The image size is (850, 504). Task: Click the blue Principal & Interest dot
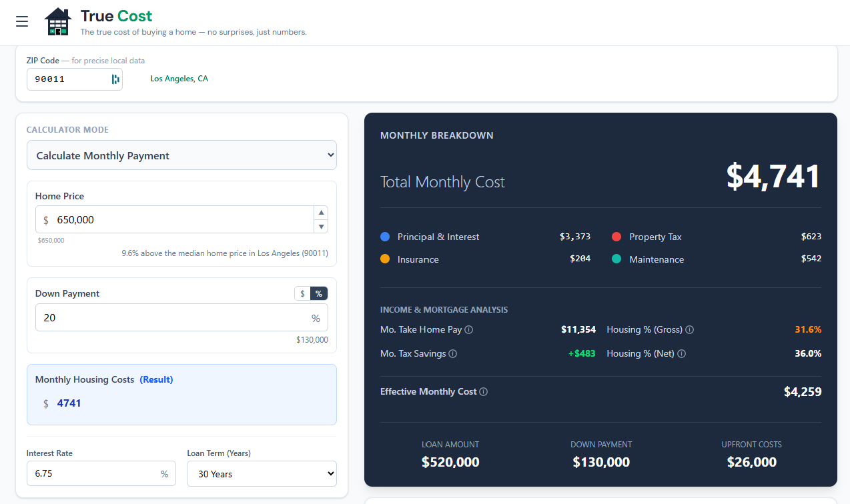pyautogui.click(x=385, y=237)
